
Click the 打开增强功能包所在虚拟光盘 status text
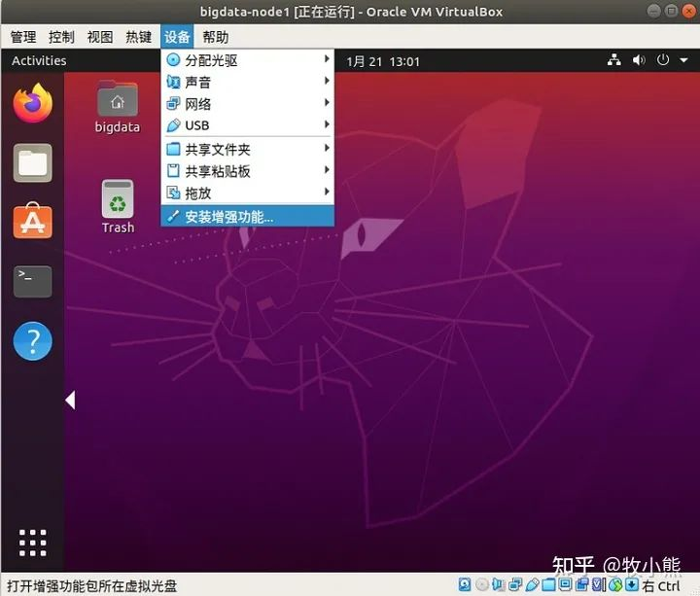[92, 585]
